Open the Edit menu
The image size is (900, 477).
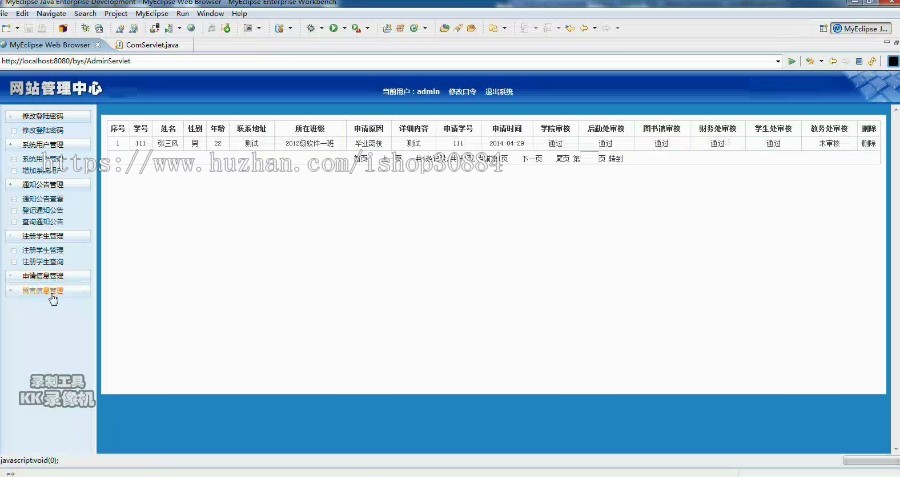point(22,13)
